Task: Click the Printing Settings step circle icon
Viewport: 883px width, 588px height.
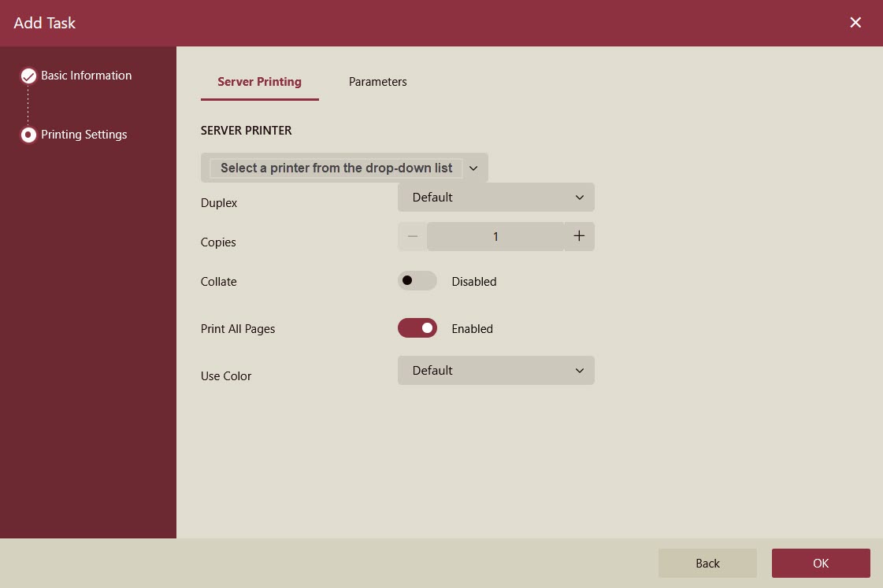Action: (28, 135)
